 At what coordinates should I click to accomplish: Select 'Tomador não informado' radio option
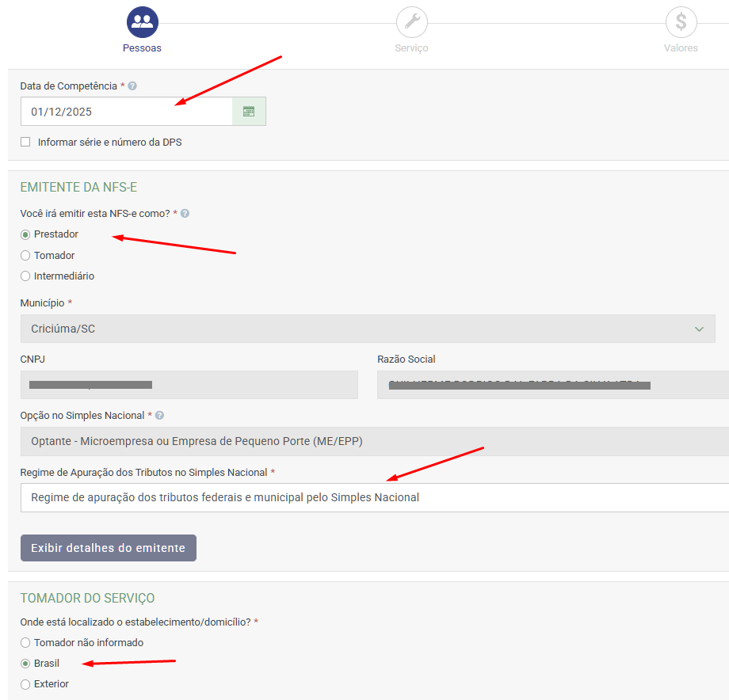tap(25, 643)
